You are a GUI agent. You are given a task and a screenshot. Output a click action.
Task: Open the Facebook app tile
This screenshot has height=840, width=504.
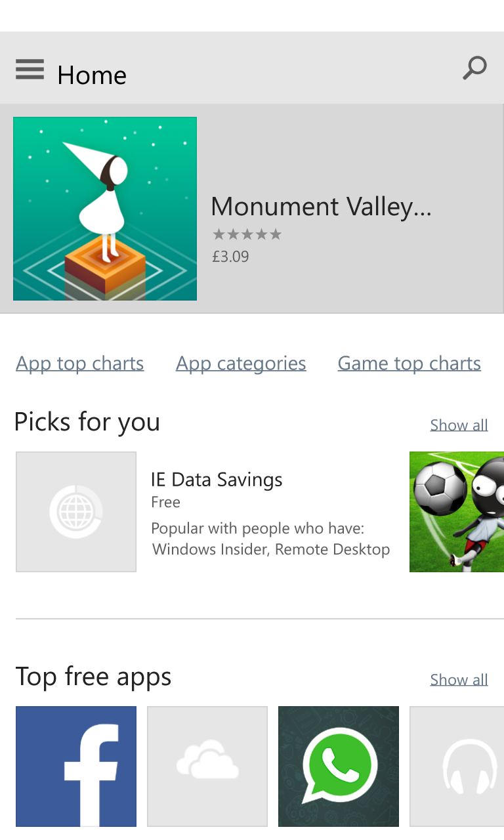[76, 766]
